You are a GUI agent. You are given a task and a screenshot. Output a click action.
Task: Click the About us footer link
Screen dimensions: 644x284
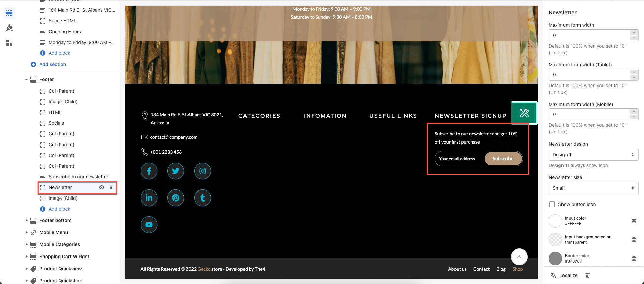[x=457, y=269]
